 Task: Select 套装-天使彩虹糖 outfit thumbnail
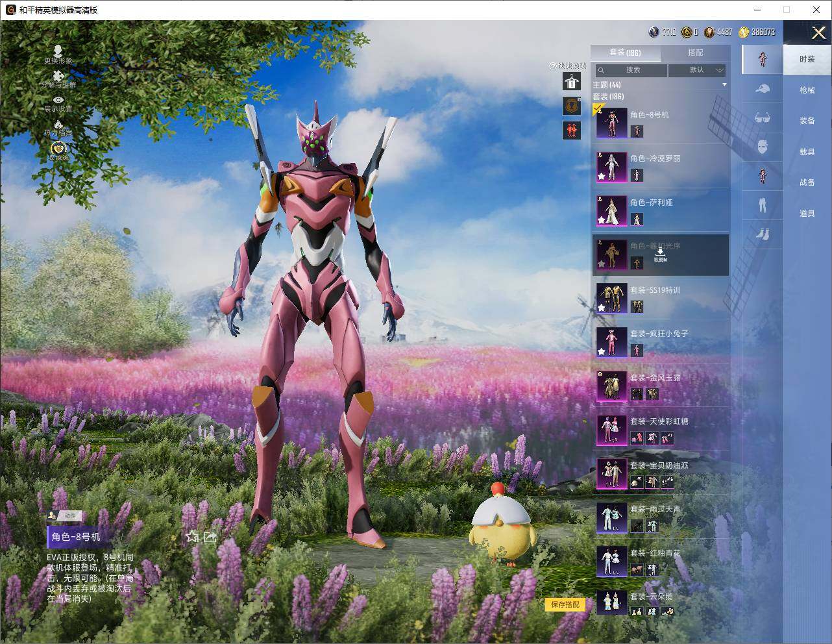pos(612,430)
